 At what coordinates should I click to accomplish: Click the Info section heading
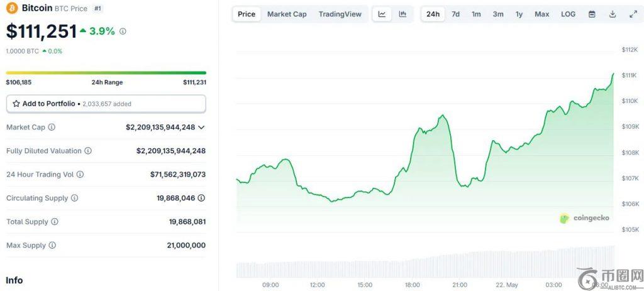click(x=14, y=280)
